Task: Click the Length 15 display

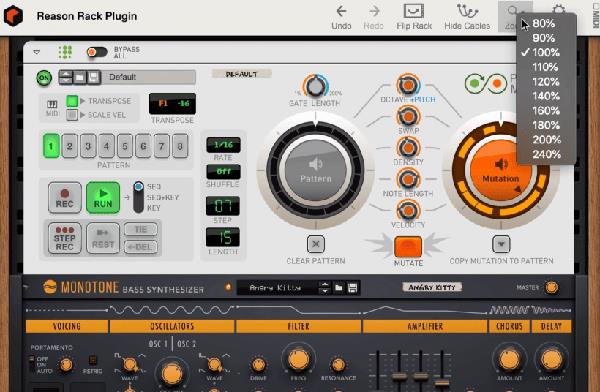Action: point(223,237)
